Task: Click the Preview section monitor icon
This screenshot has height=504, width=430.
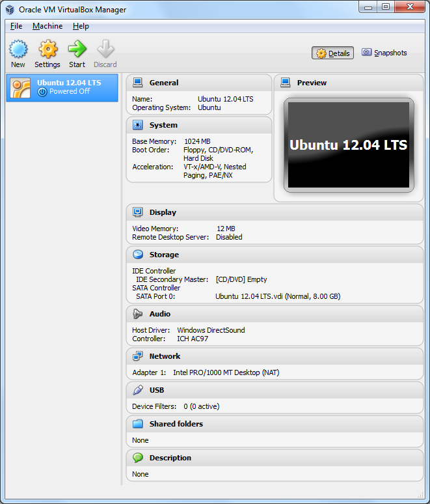Action: (286, 83)
